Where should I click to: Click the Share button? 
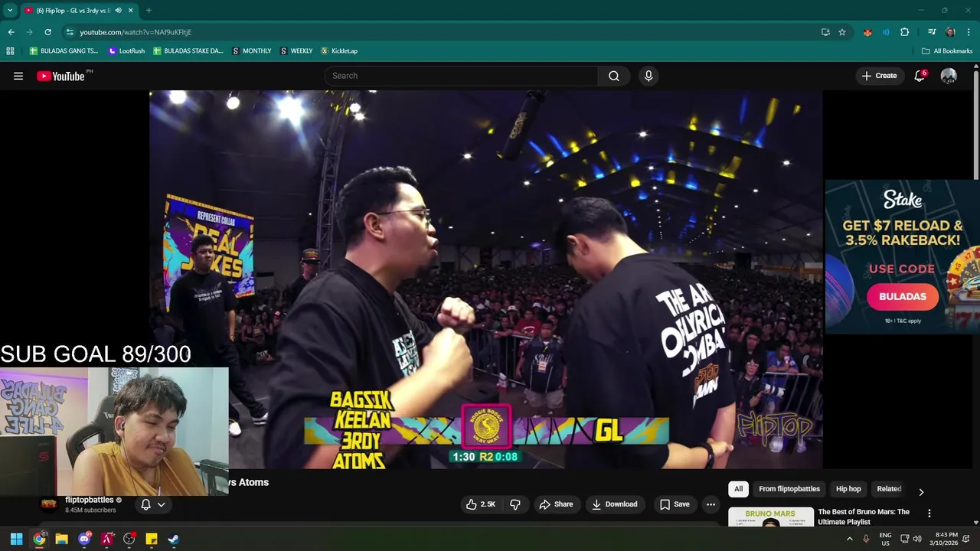pos(556,504)
